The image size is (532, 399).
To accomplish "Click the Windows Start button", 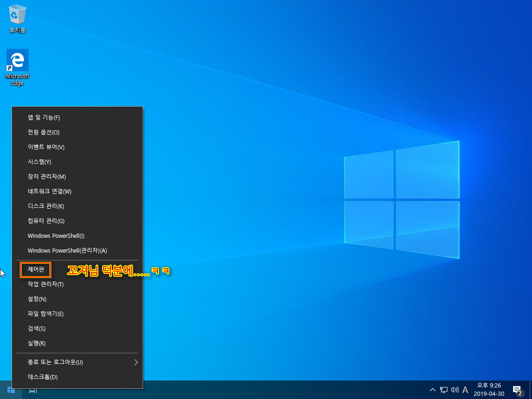I will coord(11,391).
